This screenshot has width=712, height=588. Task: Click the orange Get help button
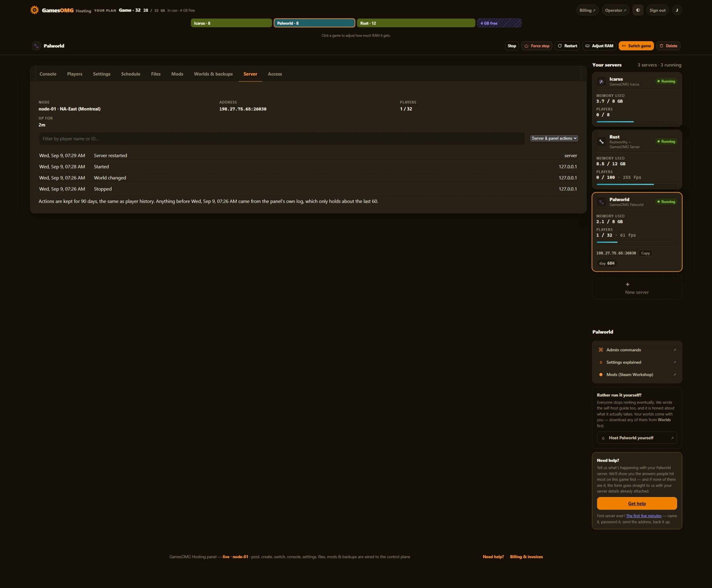tap(637, 503)
